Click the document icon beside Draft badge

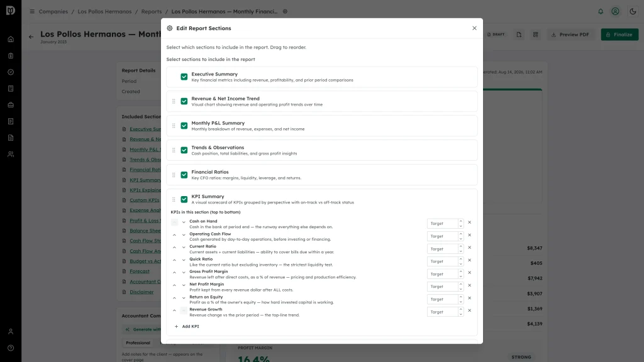coord(519,35)
